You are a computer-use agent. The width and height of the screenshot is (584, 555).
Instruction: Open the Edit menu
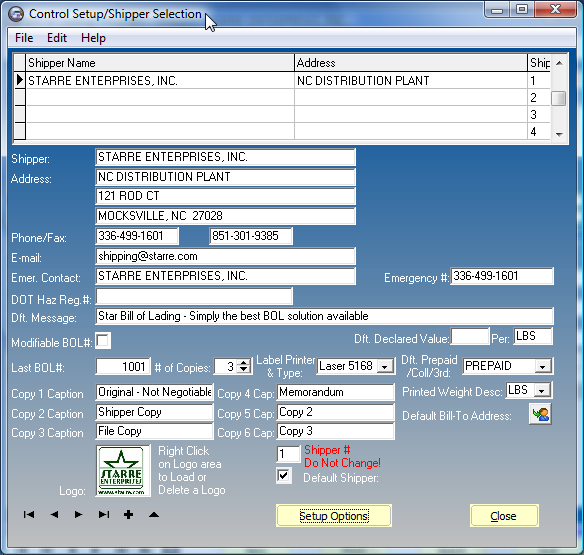[57, 38]
